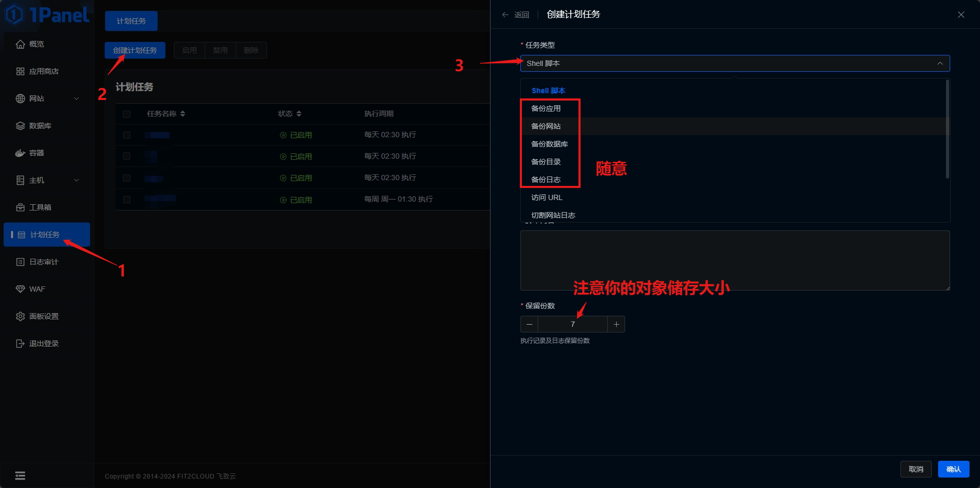The image size is (980, 488).
Task: Open WAF via the diamond icon
Action: tap(20, 290)
